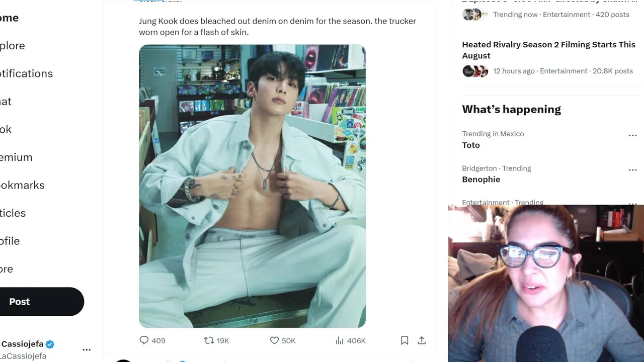644x362 pixels.
Task: Go to Notifications in sidebar
Action: (x=26, y=73)
